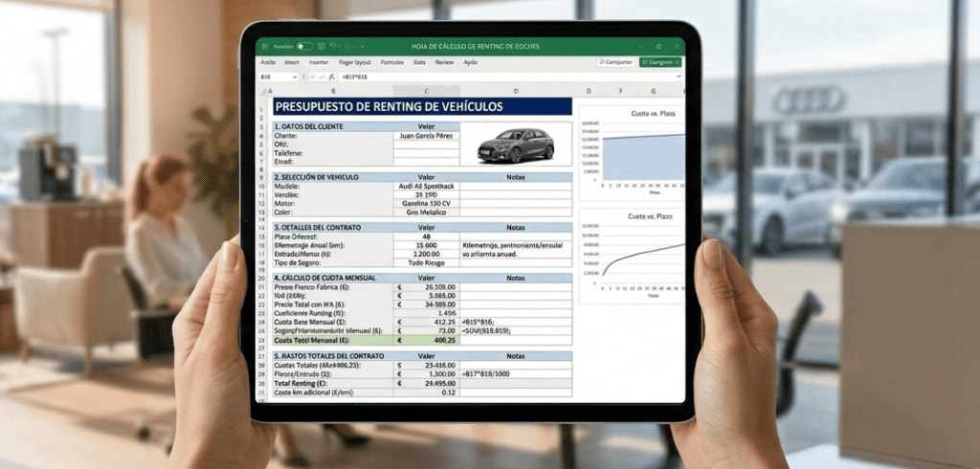
Task: Click the Redo arrow icon
Action: click(x=348, y=46)
